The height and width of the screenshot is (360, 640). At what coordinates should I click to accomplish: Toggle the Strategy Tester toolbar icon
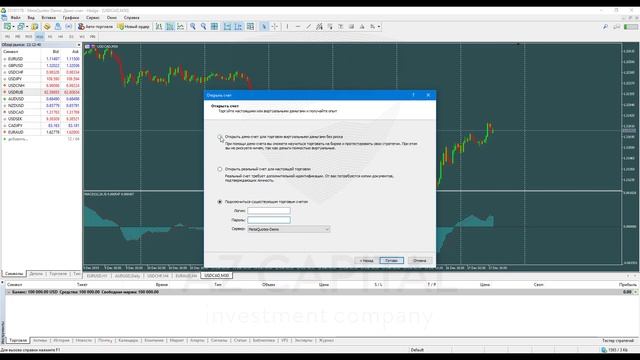pos(68,27)
